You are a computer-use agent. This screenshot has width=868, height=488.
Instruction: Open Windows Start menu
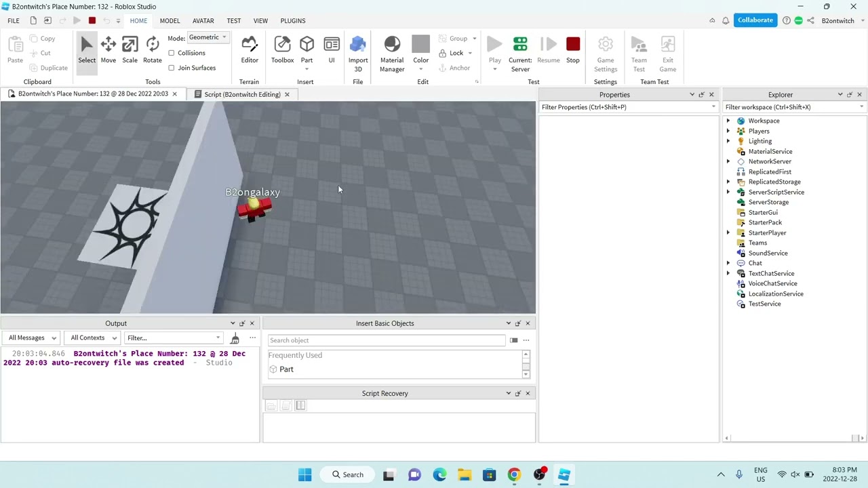pyautogui.click(x=305, y=474)
